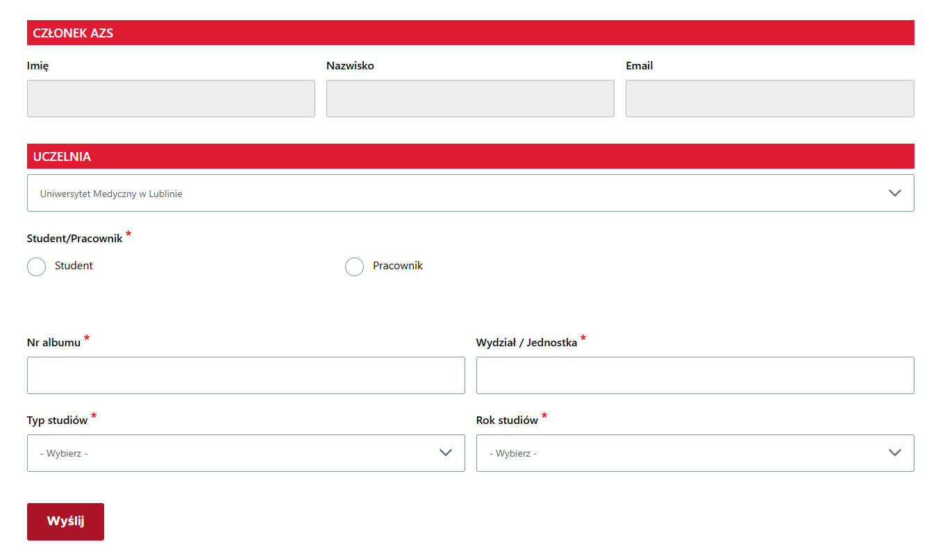Click the Email text field
945x560 pixels.
pyautogui.click(x=770, y=99)
